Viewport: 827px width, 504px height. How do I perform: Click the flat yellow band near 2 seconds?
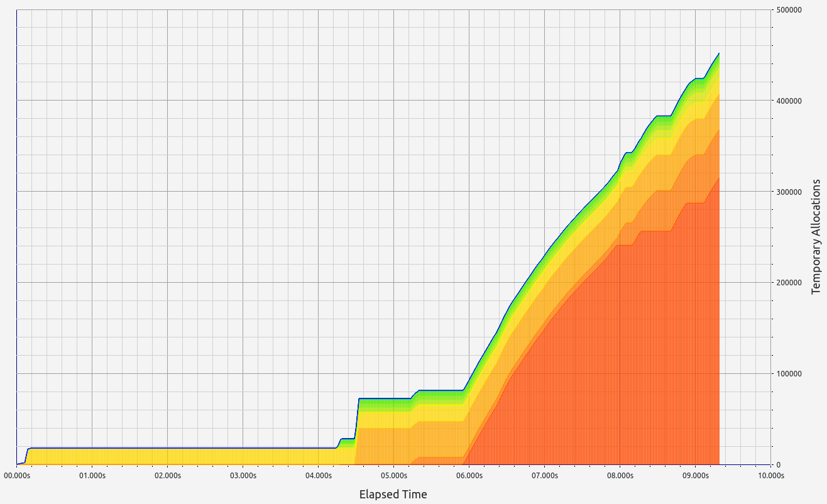[168, 456]
